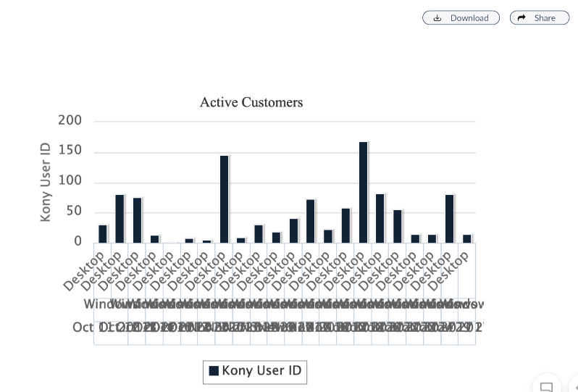Click the leftmost bar in the chart

102,233
